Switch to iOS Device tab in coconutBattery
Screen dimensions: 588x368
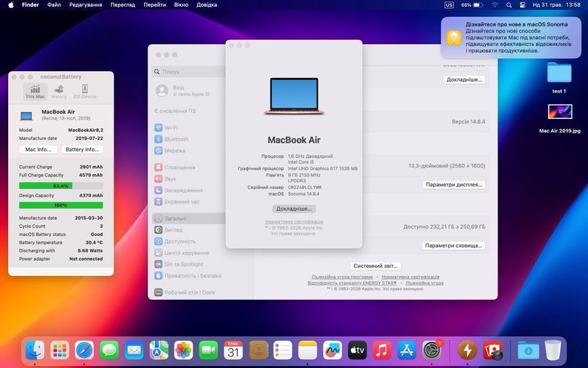(84, 91)
